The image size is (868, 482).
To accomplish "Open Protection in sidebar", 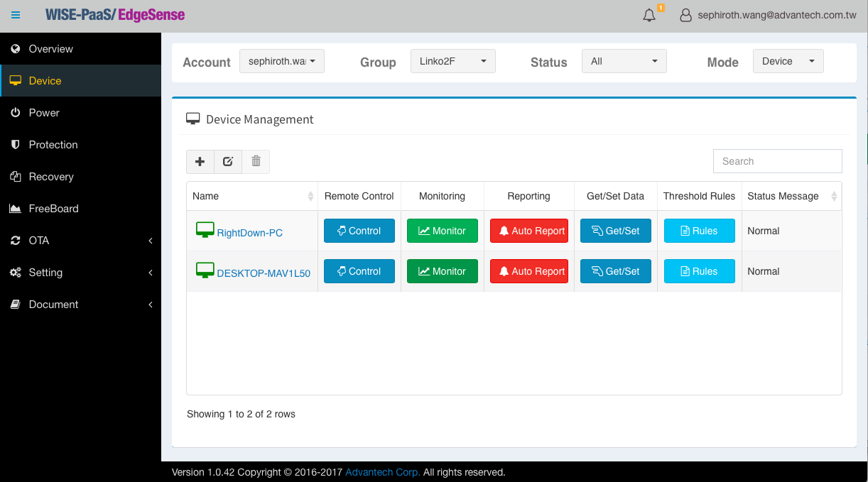I will [x=80, y=145].
